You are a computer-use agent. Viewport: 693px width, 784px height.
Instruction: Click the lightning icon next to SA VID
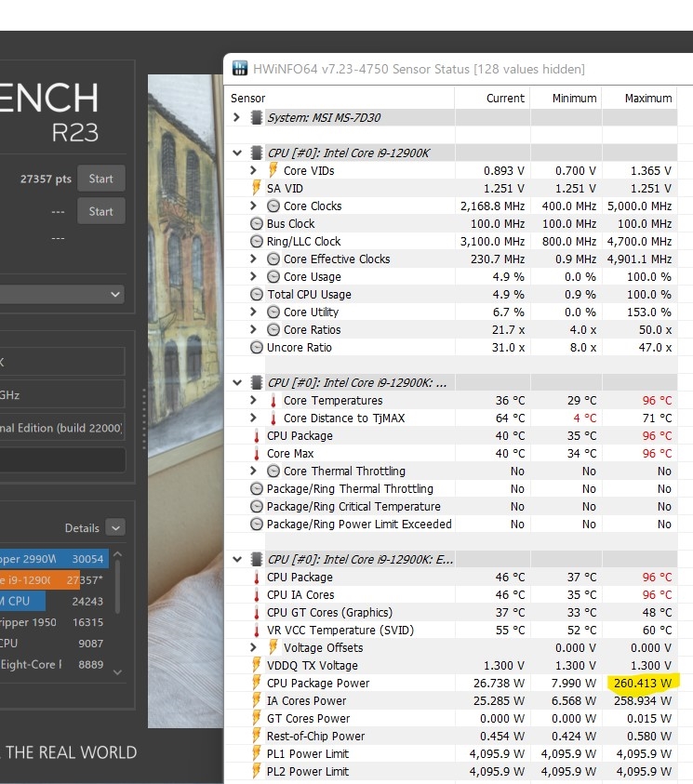click(256, 188)
